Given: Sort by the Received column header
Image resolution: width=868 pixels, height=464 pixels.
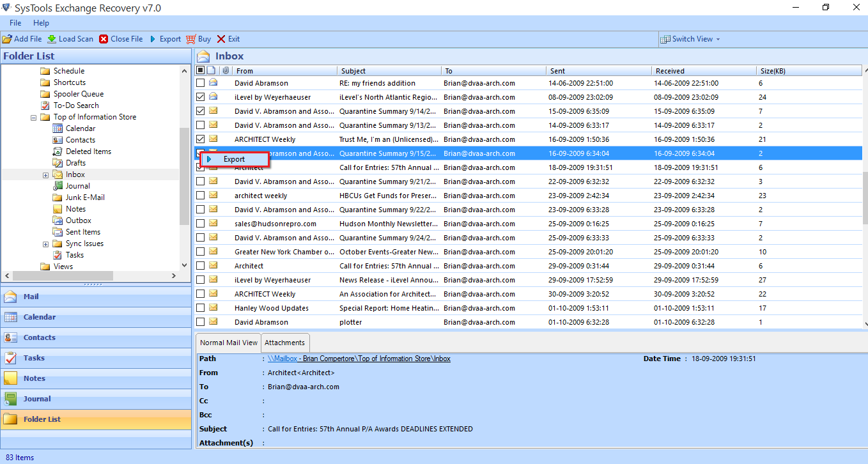Looking at the screenshot, I should point(704,71).
